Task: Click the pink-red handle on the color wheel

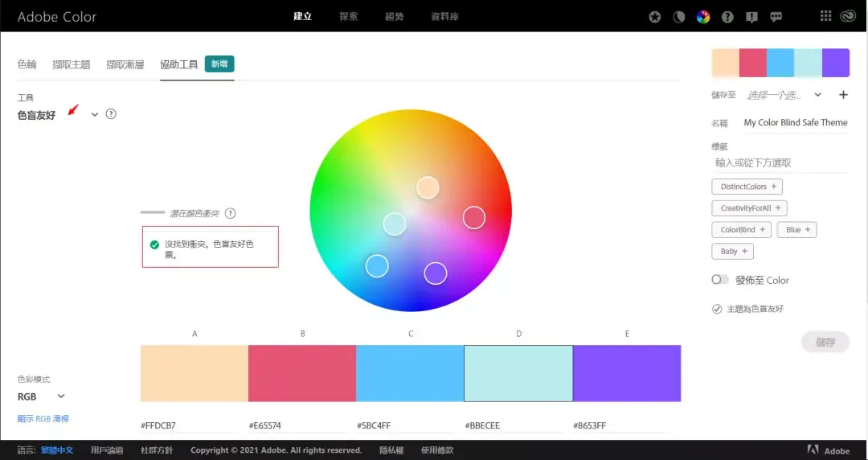Action: tap(474, 217)
